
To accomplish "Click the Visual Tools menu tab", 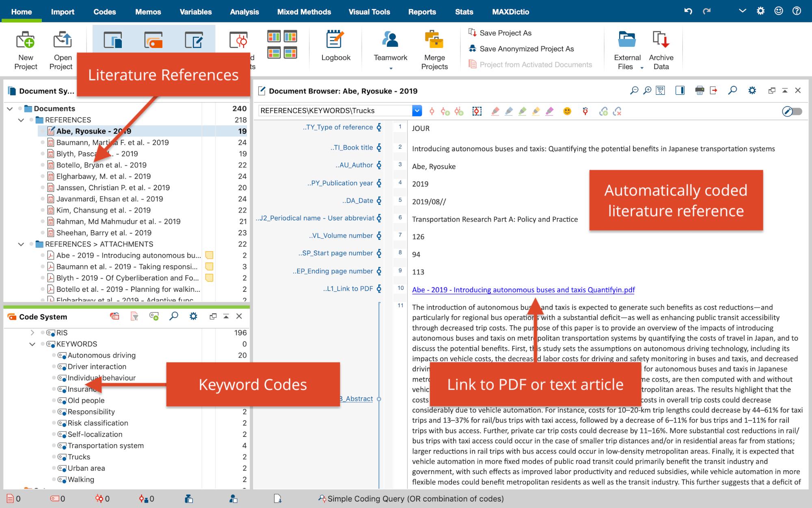I will click(370, 11).
